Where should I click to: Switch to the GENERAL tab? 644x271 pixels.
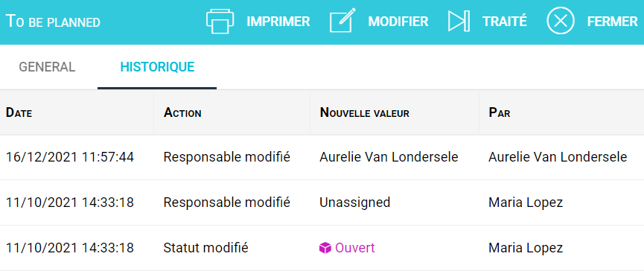coord(47,67)
